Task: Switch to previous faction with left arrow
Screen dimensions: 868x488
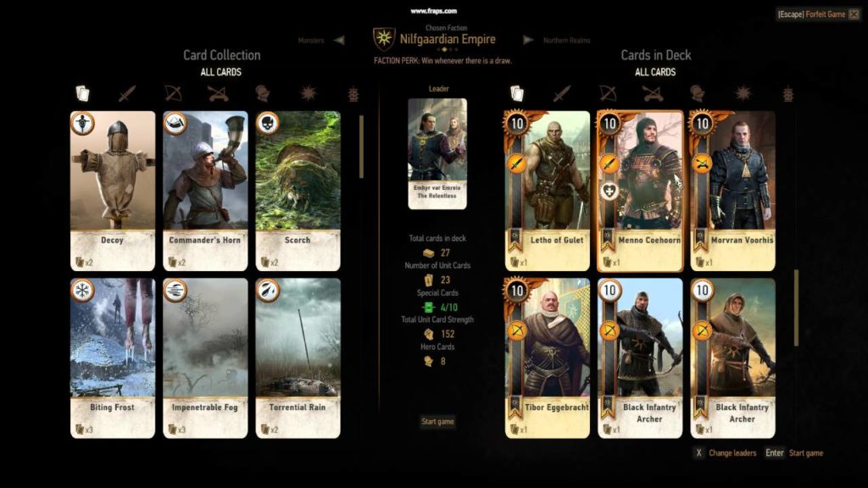Action: tap(339, 40)
